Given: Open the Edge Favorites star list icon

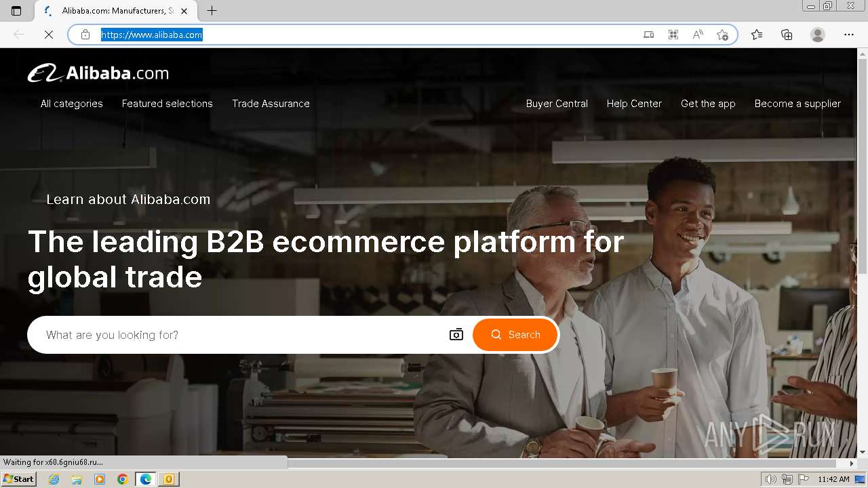Looking at the screenshot, I should (757, 35).
